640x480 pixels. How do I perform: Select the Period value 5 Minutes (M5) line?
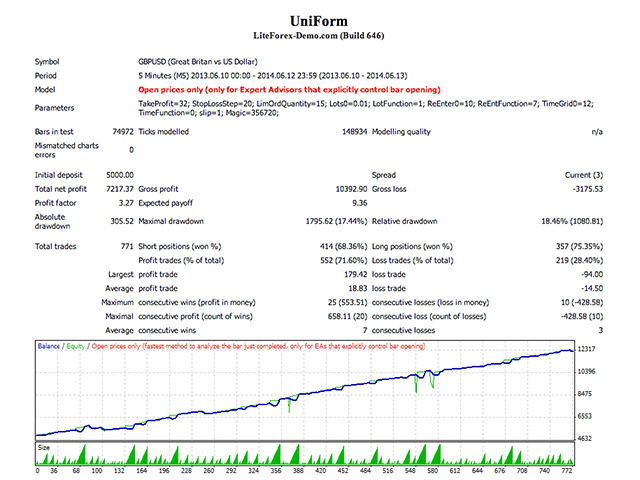coord(273,76)
